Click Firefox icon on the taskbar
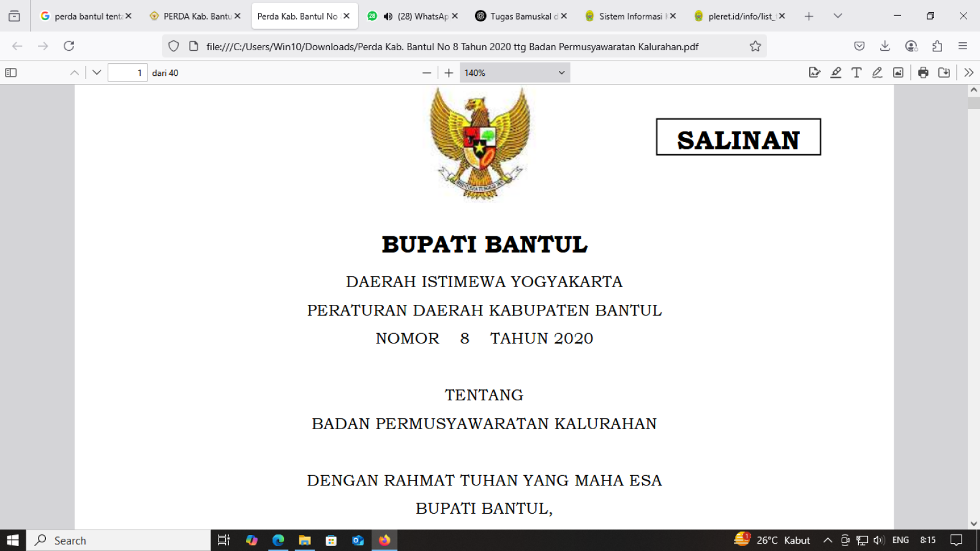 (x=384, y=541)
